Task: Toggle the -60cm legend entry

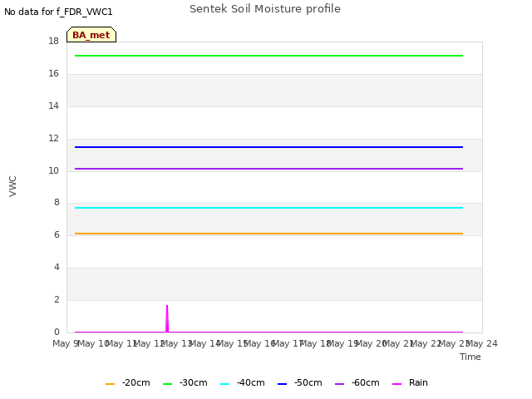Action: [357, 383]
